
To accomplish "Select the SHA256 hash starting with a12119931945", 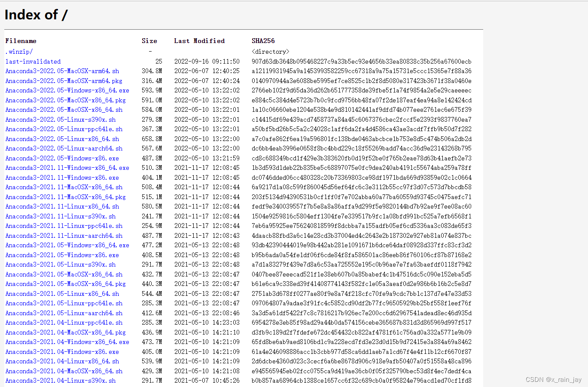I will [362, 71].
